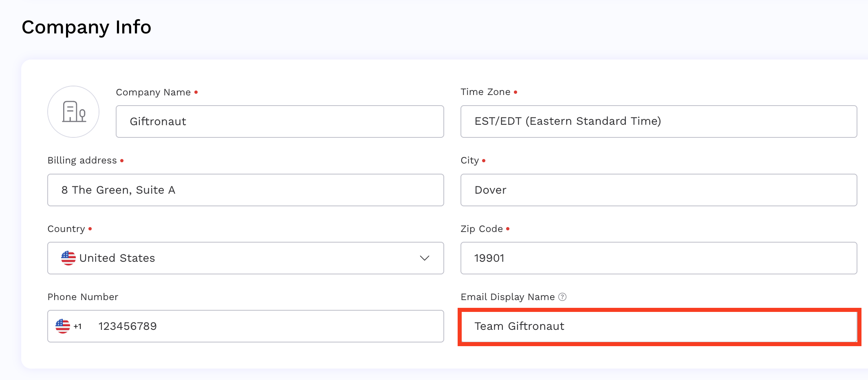Click the United States flag in Country field
Image resolution: width=868 pixels, height=380 pixels.
pyautogui.click(x=68, y=258)
